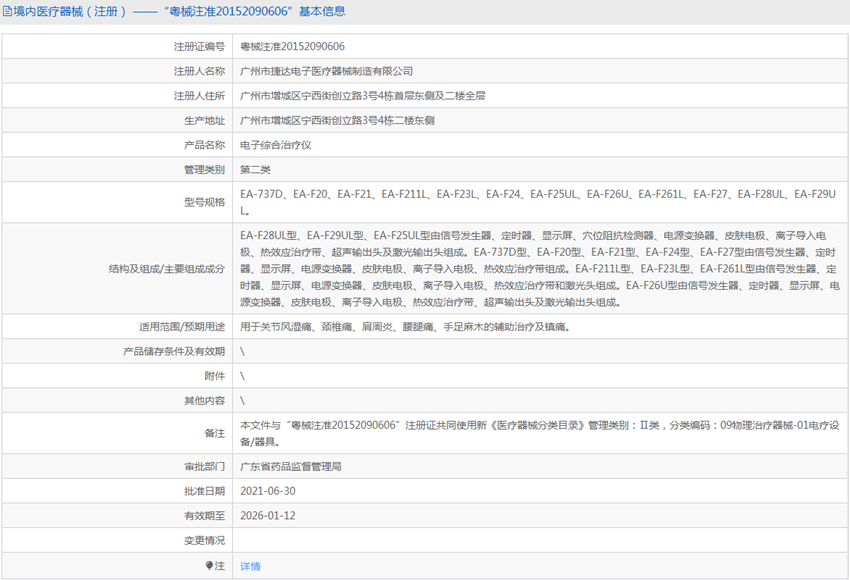Select the 批准日期 label

(x=204, y=491)
